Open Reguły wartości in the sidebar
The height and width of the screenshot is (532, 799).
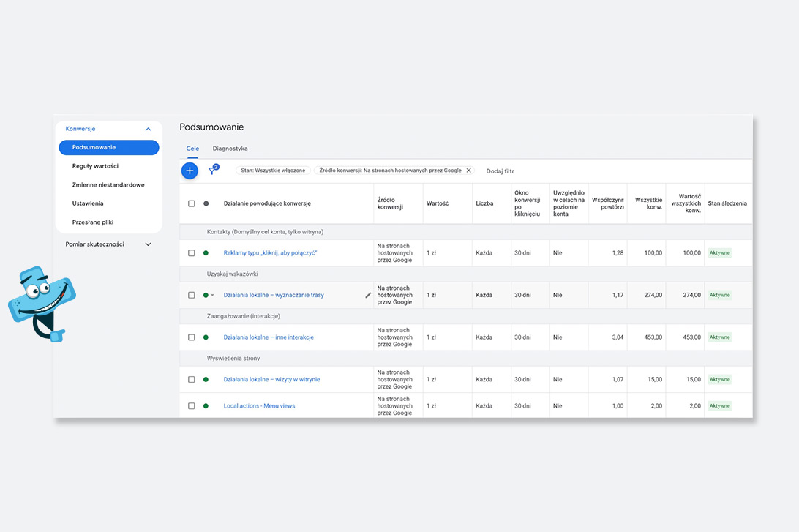tap(95, 166)
